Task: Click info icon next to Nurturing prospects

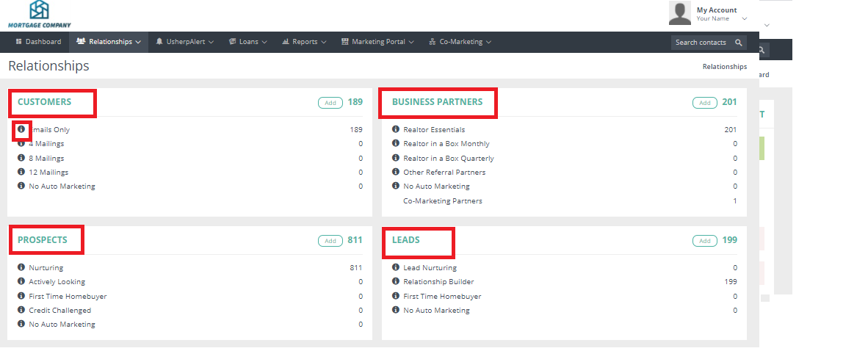Action: tap(21, 268)
